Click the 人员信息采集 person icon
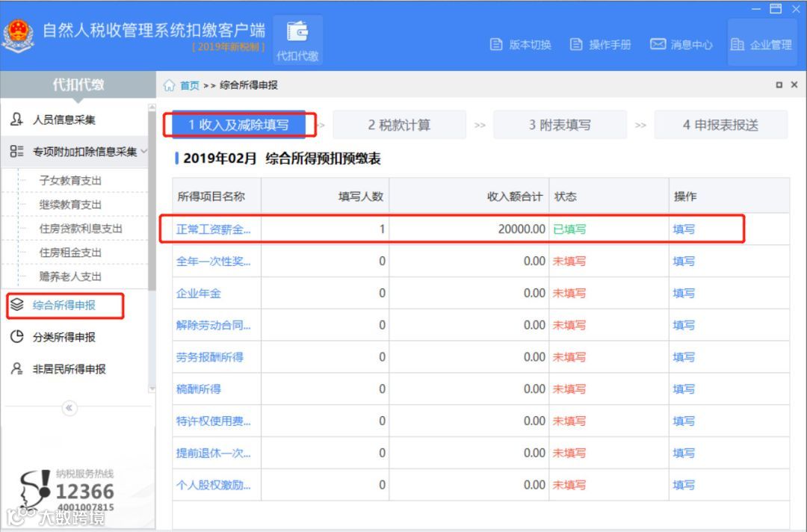 coord(16,120)
